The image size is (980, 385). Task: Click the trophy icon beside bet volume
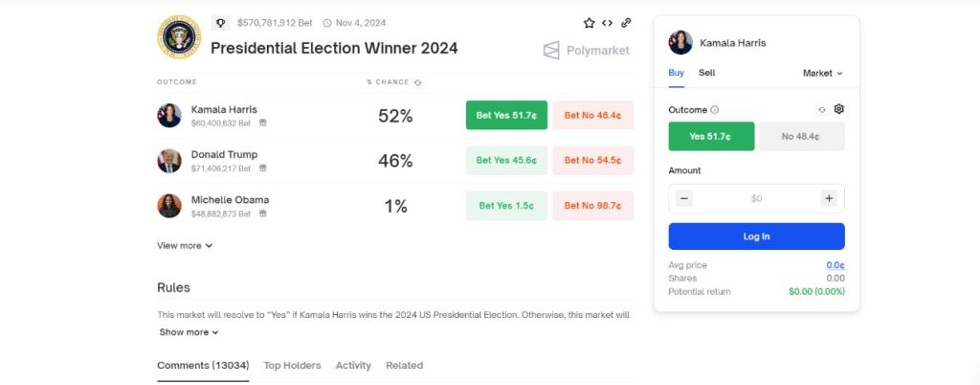pyautogui.click(x=220, y=22)
